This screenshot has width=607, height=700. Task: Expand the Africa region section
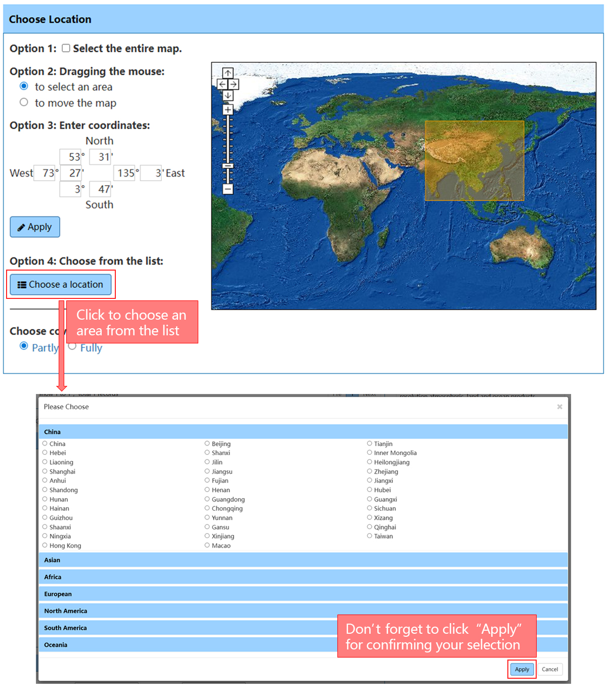point(303,577)
